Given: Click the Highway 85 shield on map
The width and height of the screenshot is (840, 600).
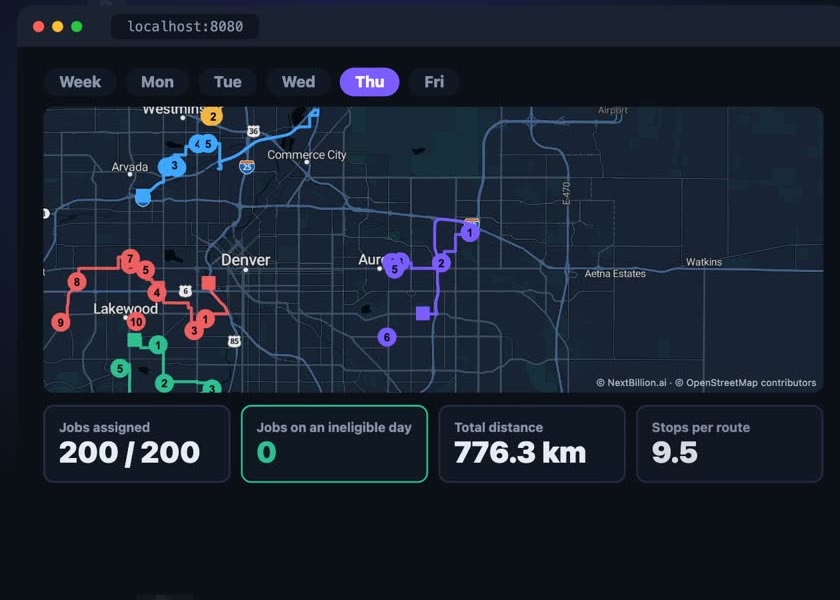Looking at the screenshot, I should (x=234, y=341).
